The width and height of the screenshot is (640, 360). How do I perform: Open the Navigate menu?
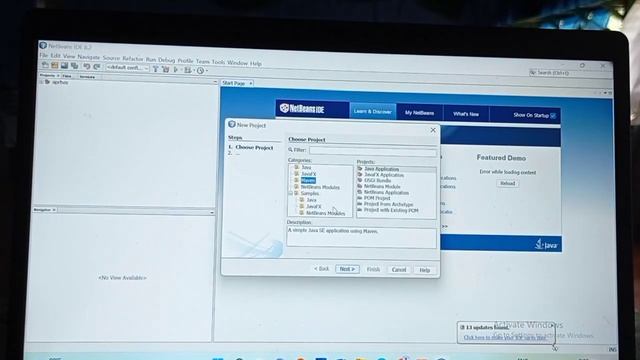(89, 57)
